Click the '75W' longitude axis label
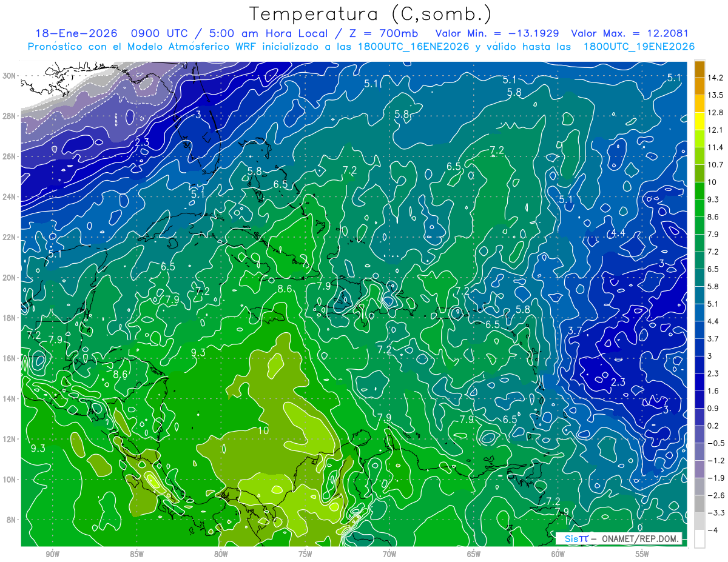Screen dimensions: 728x562 (x=305, y=554)
